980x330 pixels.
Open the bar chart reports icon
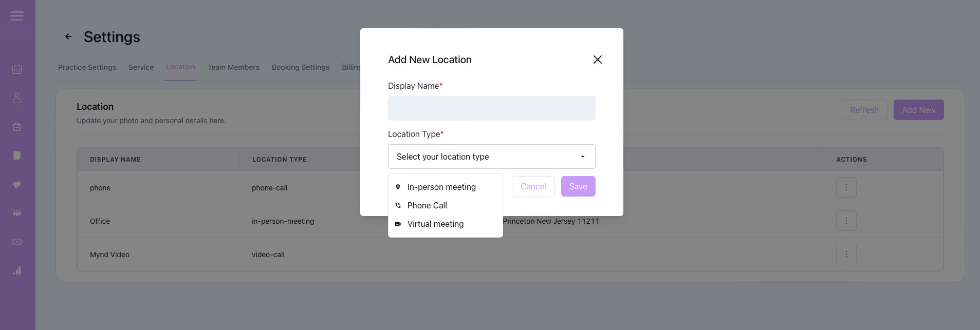(17, 270)
